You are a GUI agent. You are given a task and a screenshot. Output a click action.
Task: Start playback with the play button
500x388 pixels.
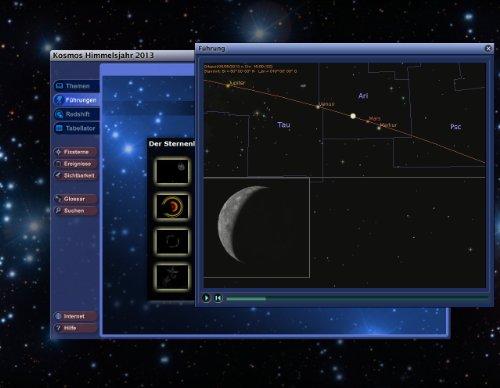tap(206, 298)
